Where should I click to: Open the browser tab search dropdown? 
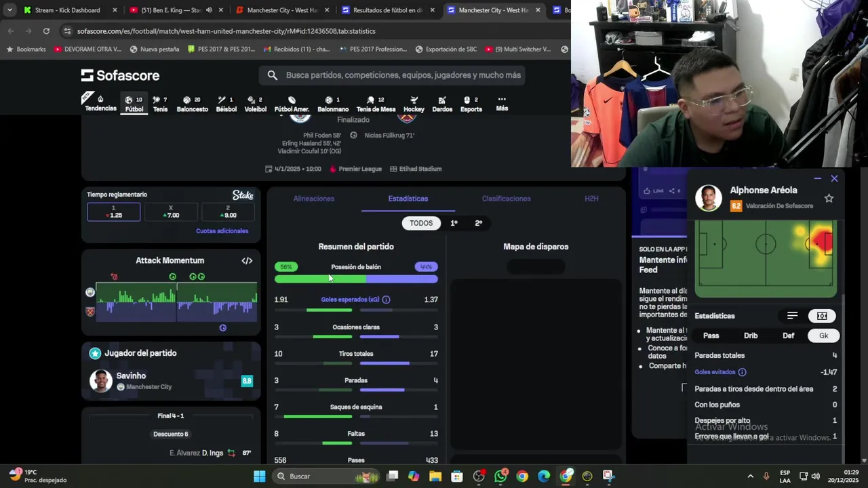coord(9,10)
